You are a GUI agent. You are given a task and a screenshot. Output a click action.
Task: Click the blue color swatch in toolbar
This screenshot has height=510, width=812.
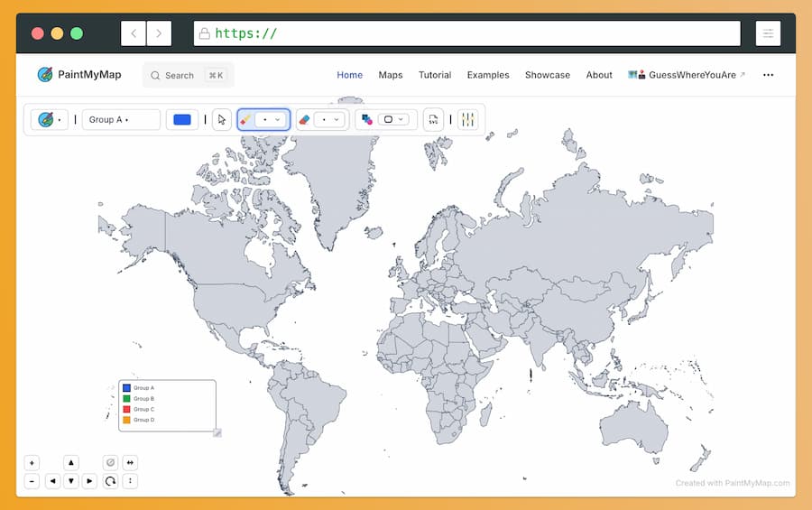[181, 120]
